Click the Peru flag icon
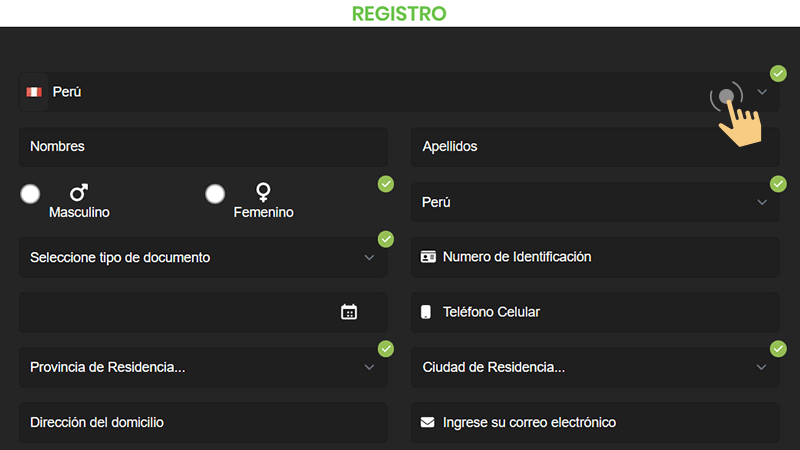Screen dimensions: 800x450 pyautogui.click(x=34, y=92)
